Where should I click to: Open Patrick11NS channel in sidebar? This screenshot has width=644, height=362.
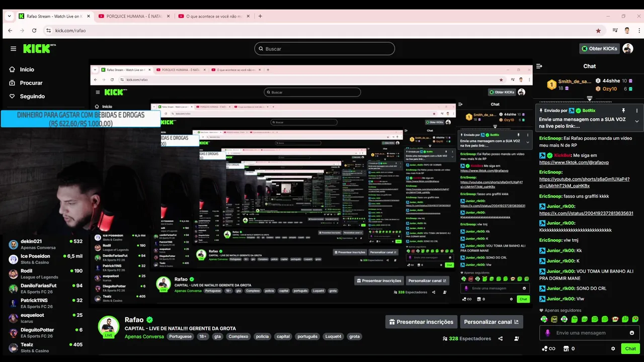pos(45,303)
